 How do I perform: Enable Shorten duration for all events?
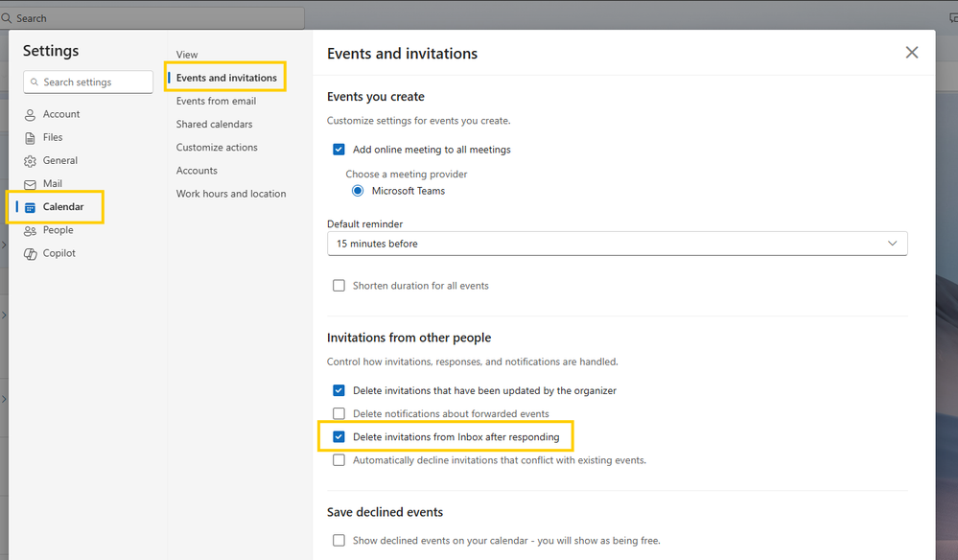[x=339, y=286]
